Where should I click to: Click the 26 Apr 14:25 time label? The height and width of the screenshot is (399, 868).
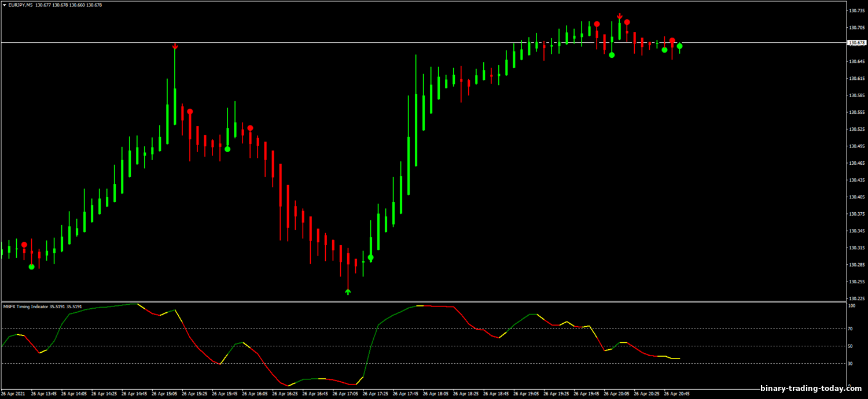tap(104, 393)
